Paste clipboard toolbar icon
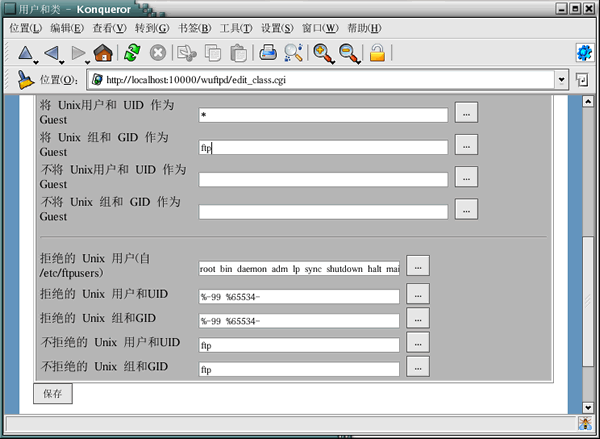The image size is (600, 439). pyautogui.click(x=238, y=53)
